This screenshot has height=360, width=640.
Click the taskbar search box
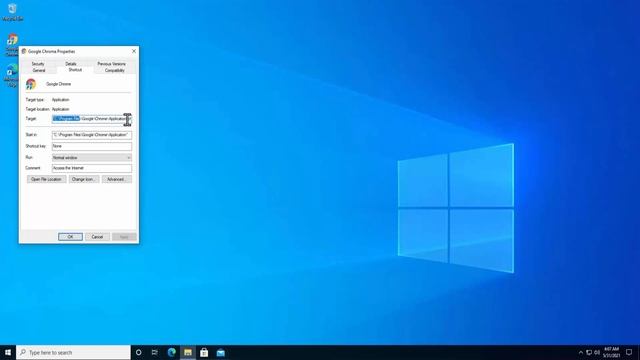click(x=73, y=352)
